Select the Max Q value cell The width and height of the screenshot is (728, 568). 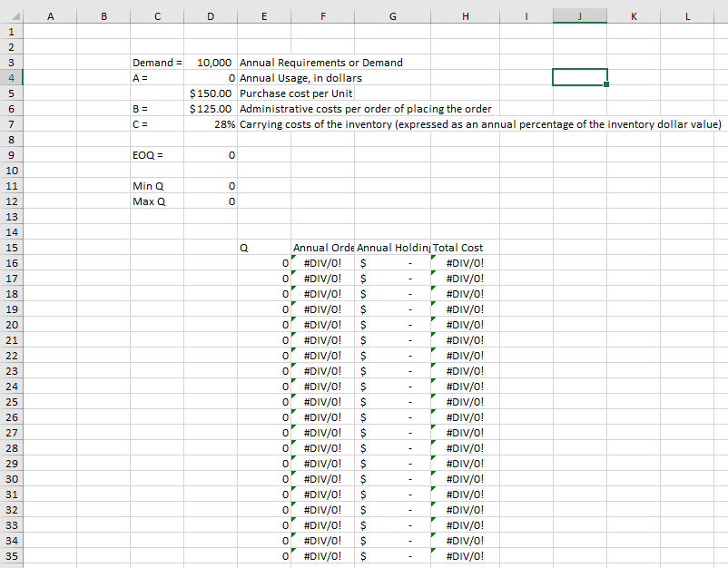211,201
